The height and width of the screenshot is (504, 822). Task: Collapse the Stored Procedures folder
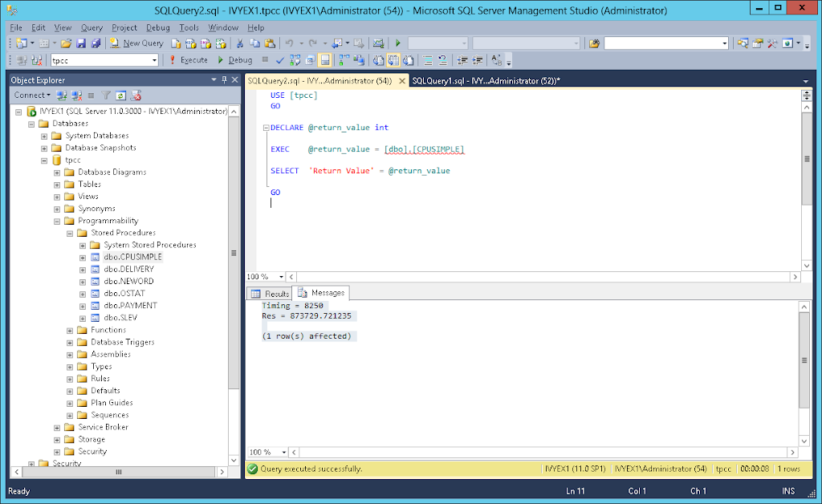point(70,233)
